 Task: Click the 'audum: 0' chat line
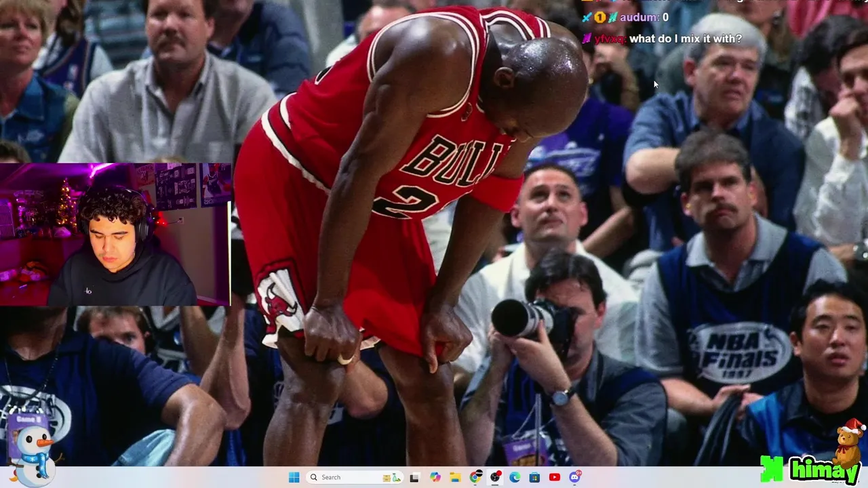click(x=627, y=17)
